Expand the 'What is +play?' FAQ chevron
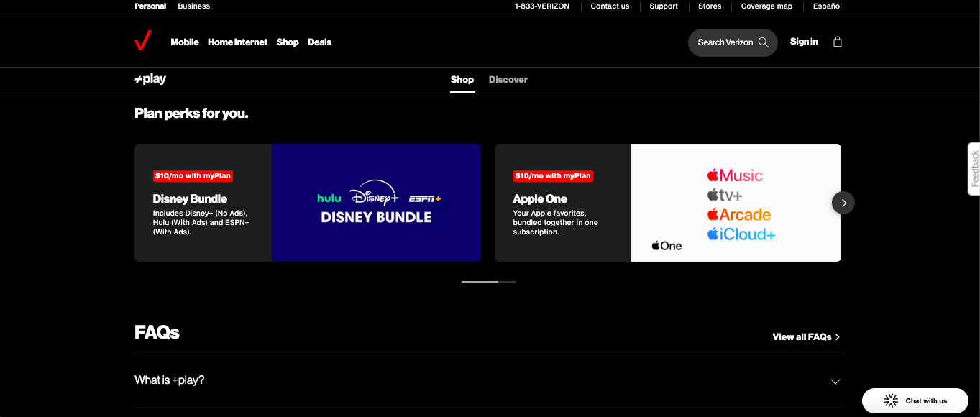This screenshot has height=417, width=980. point(835,381)
